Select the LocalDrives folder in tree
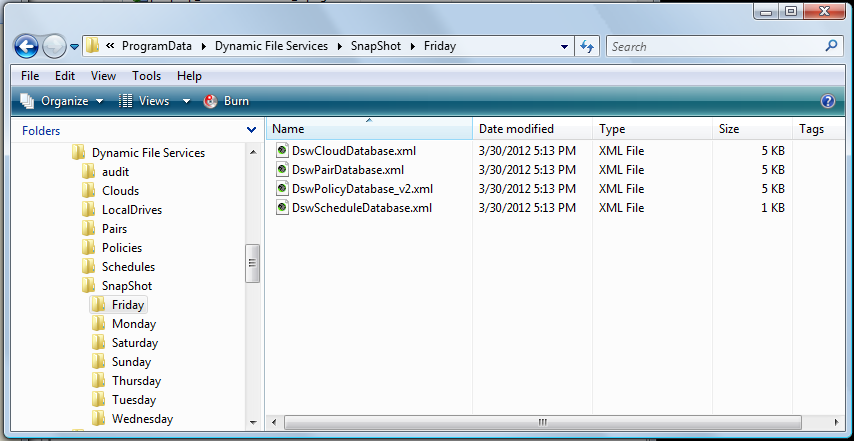 click(x=121, y=210)
